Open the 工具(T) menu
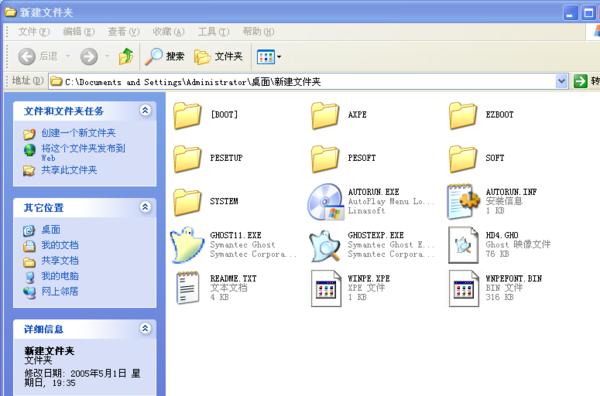Image resolution: width=600 pixels, height=396 pixels. (213, 31)
